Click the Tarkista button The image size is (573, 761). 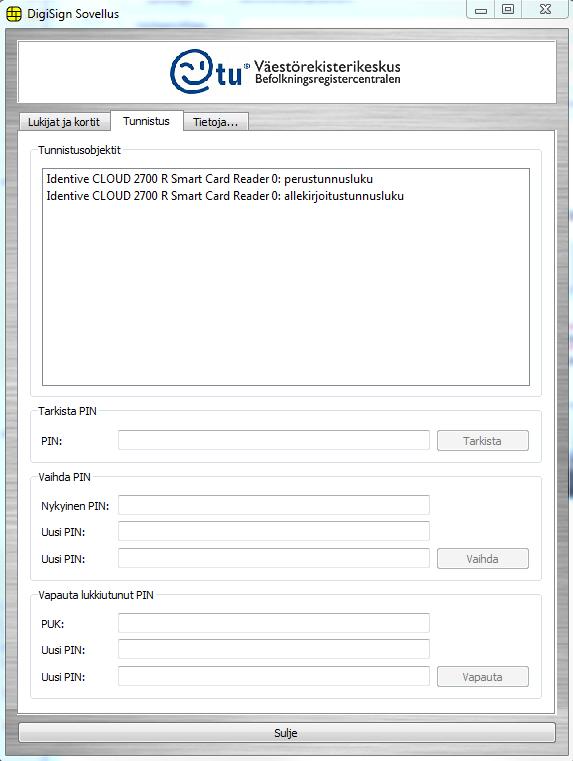coord(482,441)
